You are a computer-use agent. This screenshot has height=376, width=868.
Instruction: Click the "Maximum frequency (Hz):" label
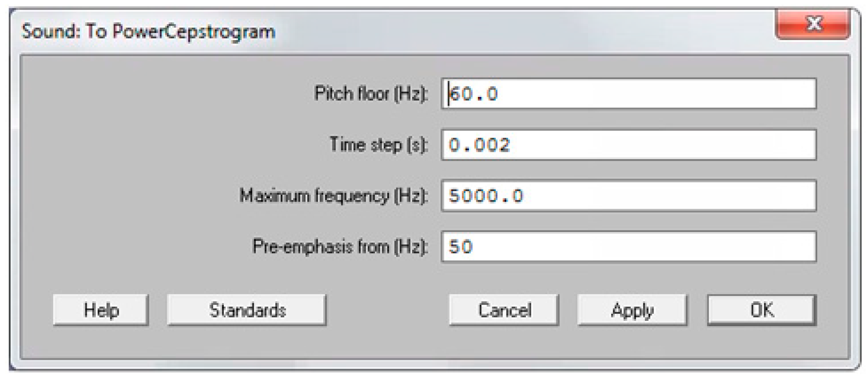click(334, 196)
